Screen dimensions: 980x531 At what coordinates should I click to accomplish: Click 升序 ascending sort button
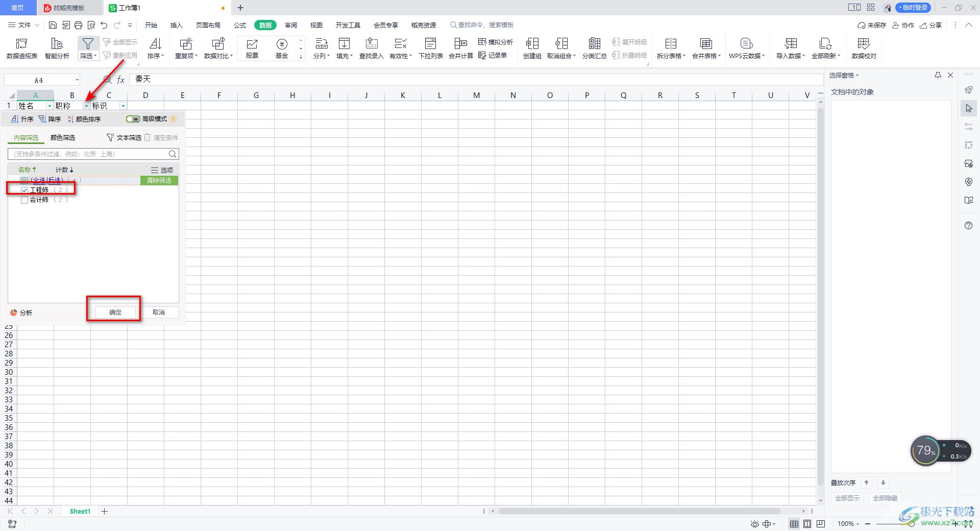click(22, 119)
